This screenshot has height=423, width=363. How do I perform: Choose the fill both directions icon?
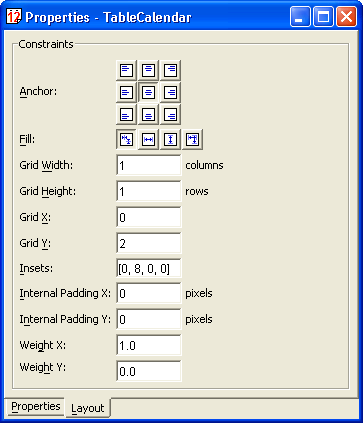coord(192,139)
